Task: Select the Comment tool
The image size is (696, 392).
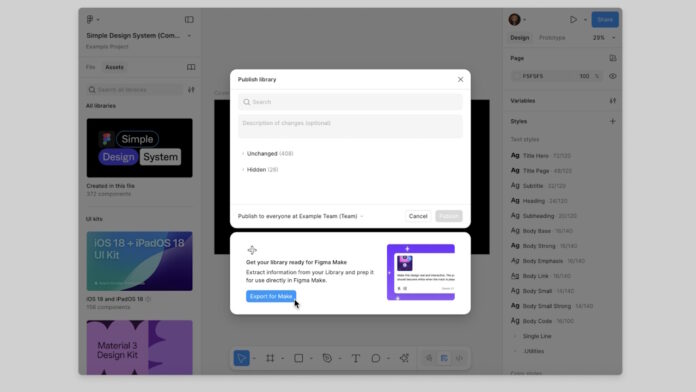Action: click(376, 358)
